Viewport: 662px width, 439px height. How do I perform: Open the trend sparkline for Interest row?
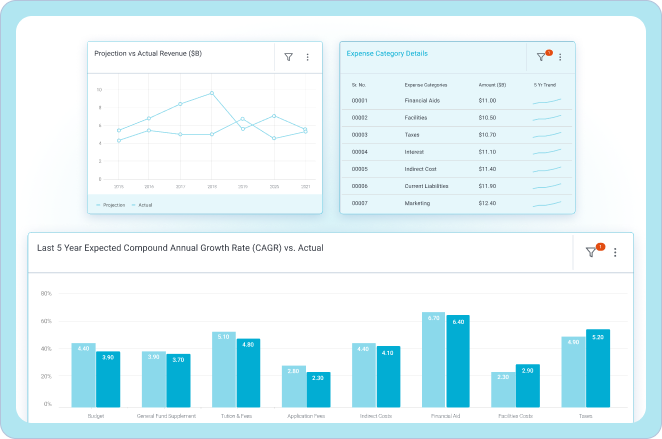coord(546,152)
